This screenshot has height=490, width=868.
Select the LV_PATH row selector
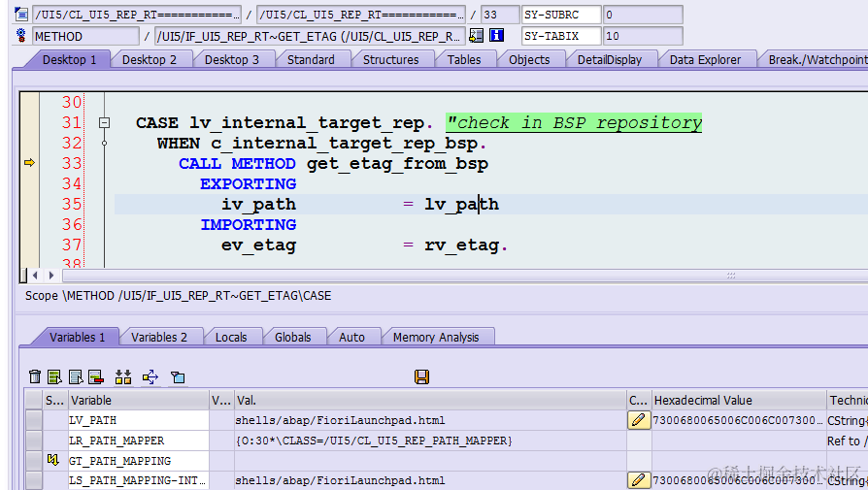tap(34, 420)
